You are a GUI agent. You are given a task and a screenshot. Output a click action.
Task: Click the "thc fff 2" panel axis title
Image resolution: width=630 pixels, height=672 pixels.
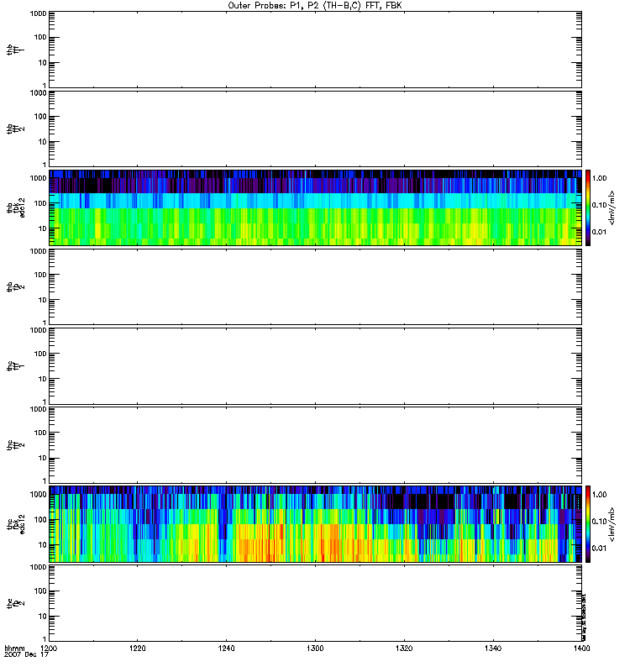pos(15,445)
